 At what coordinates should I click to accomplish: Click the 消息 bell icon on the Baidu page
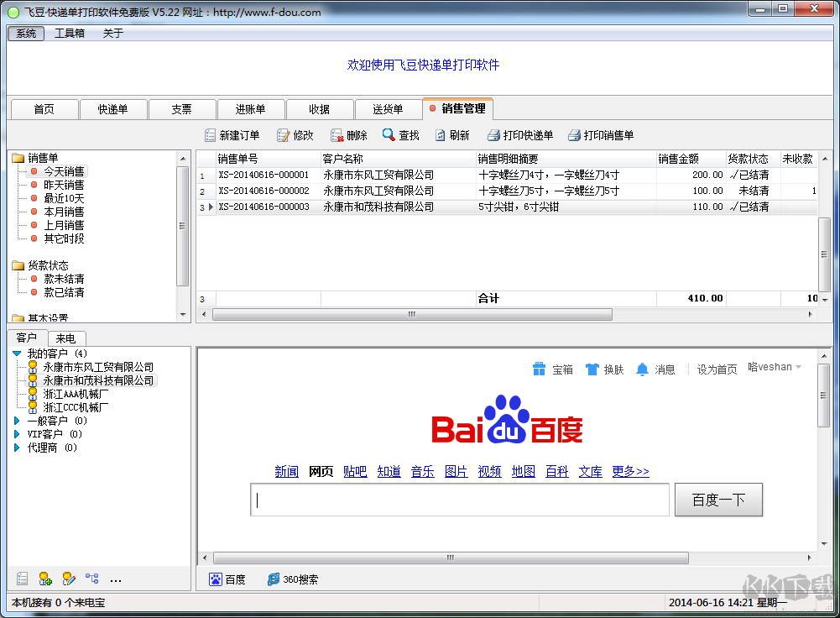[x=642, y=369]
